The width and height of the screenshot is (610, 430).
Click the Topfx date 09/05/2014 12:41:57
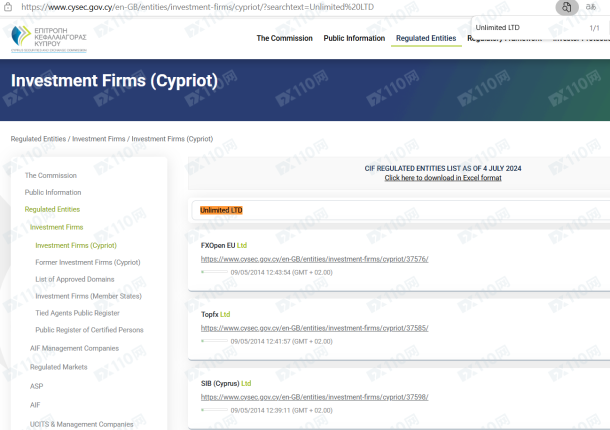pos(281,341)
